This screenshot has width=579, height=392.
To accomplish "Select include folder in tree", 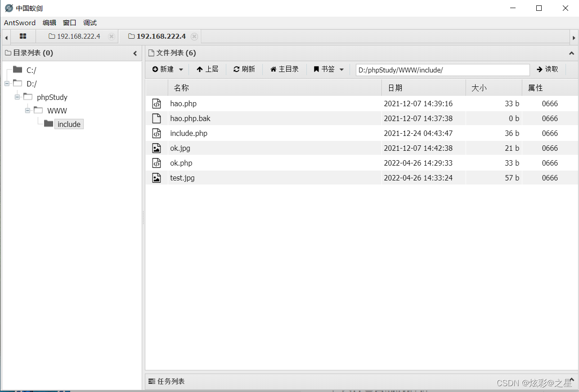I will point(69,124).
